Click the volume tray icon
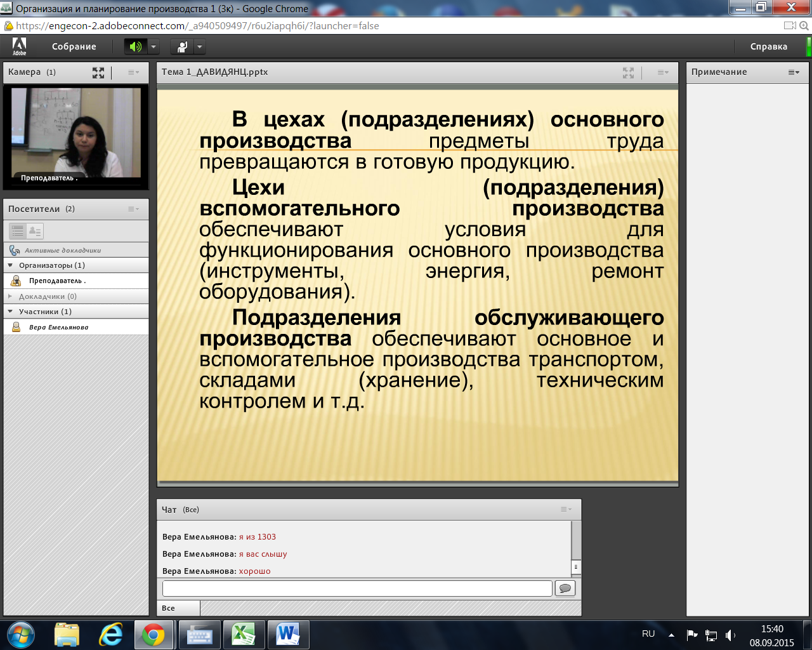812x650 pixels. 730,635
